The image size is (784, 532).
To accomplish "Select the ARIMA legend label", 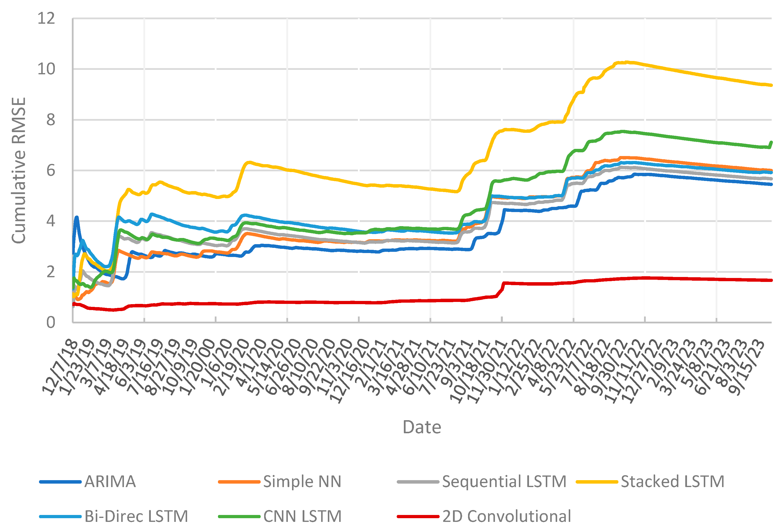I will (110, 482).
